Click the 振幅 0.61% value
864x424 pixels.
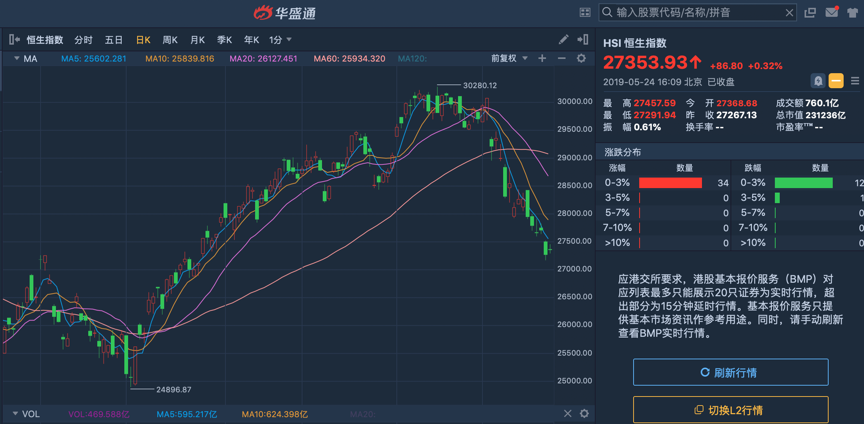tap(647, 127)
